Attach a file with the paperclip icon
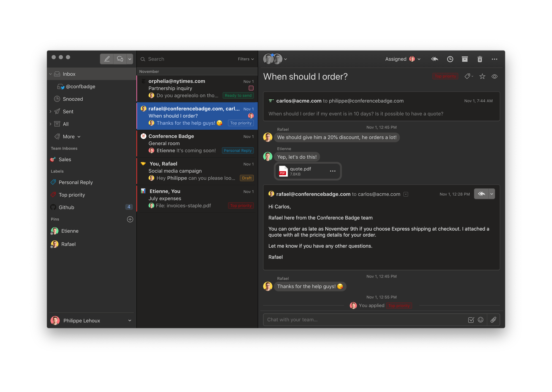Image resolution: width=552 pixels, height=392 pixels. coord(494,320)
